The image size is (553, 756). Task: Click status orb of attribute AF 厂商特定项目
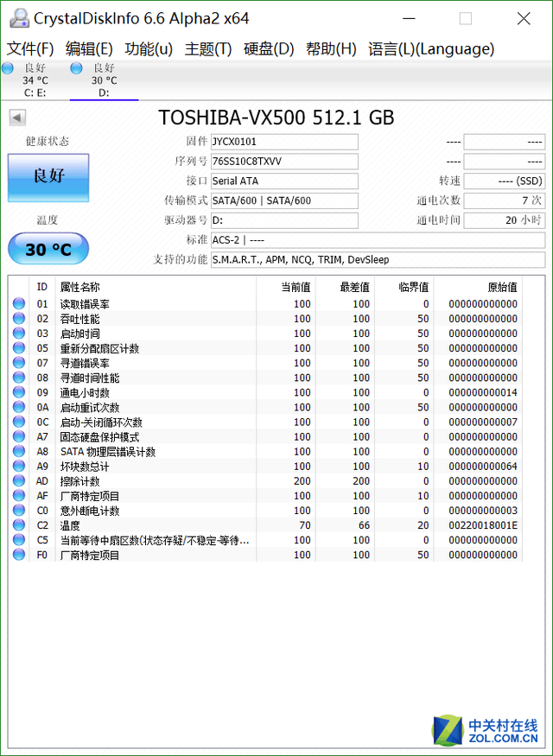19,496
